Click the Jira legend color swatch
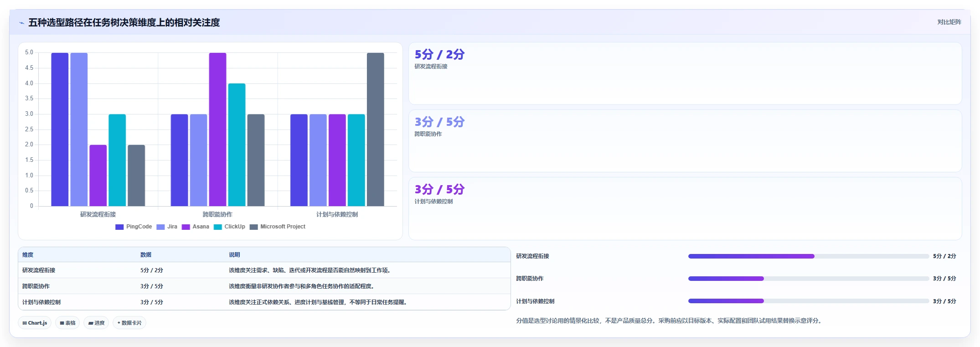The height and width of the screenshot is (347, 980). pyautogui.click(x=160, y=227)
